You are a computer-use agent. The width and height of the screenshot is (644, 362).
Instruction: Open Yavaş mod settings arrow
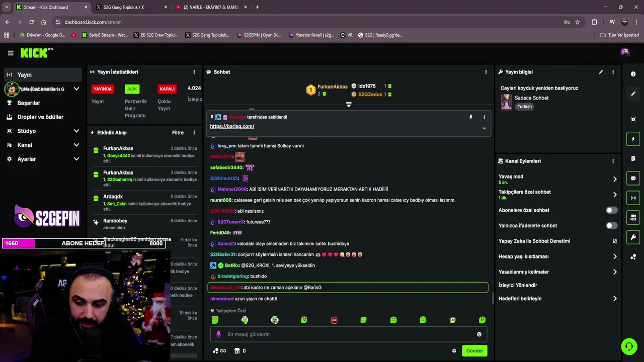pyautogui.click(x=614, y=179)
